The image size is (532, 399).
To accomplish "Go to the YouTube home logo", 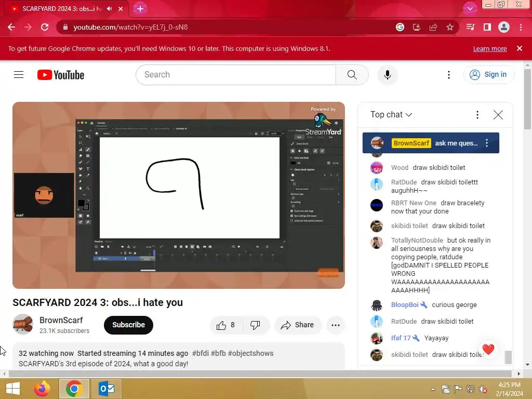I will 61,75.
